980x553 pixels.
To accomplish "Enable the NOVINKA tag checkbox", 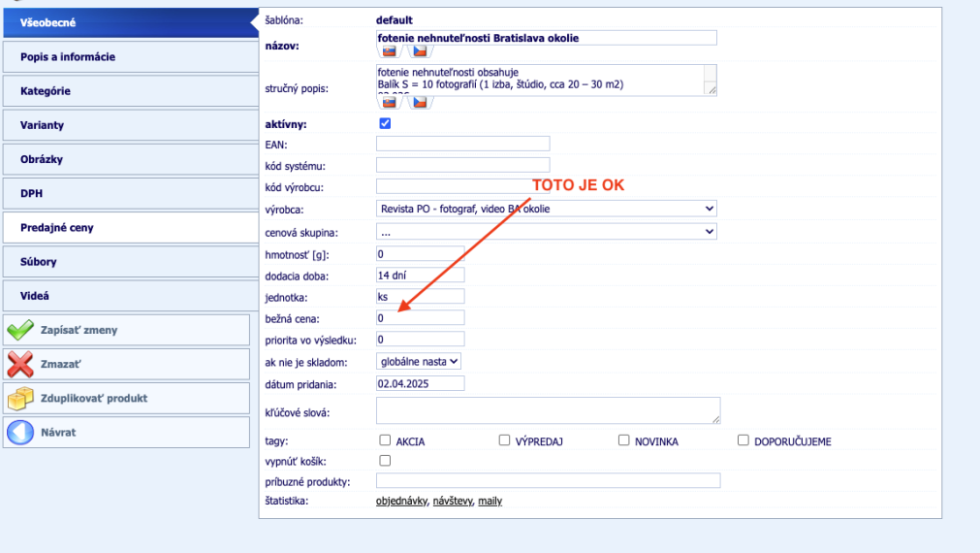I will 624,440.
